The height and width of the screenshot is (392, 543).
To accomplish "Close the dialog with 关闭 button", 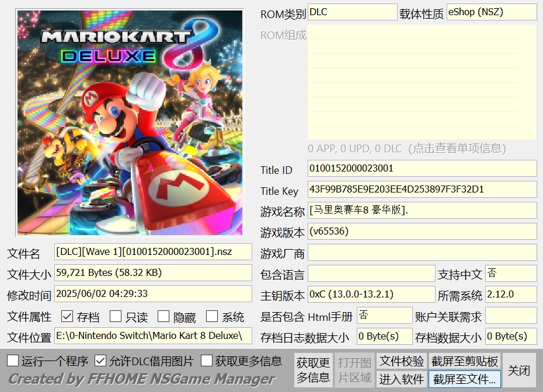I will click(518, 370).
